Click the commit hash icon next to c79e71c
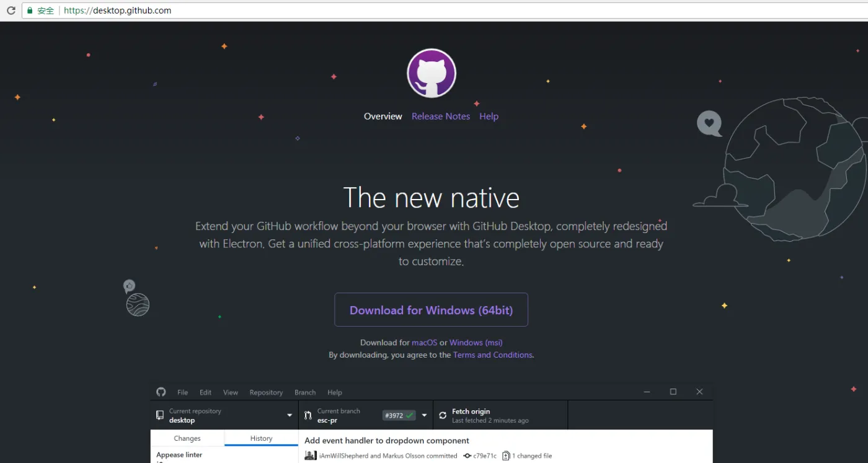The width and height of the screenshot is (868, 463). [467, 456]
